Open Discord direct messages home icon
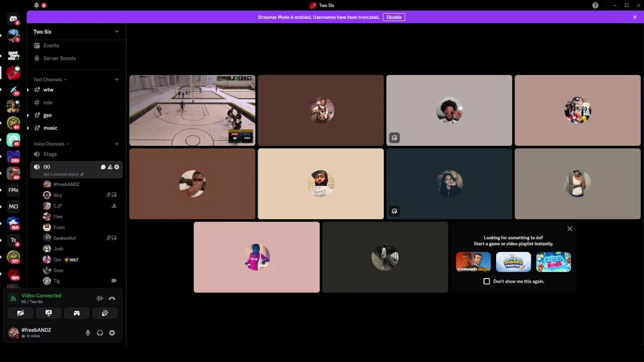Screen dimensions: 644x362 [x=14, y=19]
